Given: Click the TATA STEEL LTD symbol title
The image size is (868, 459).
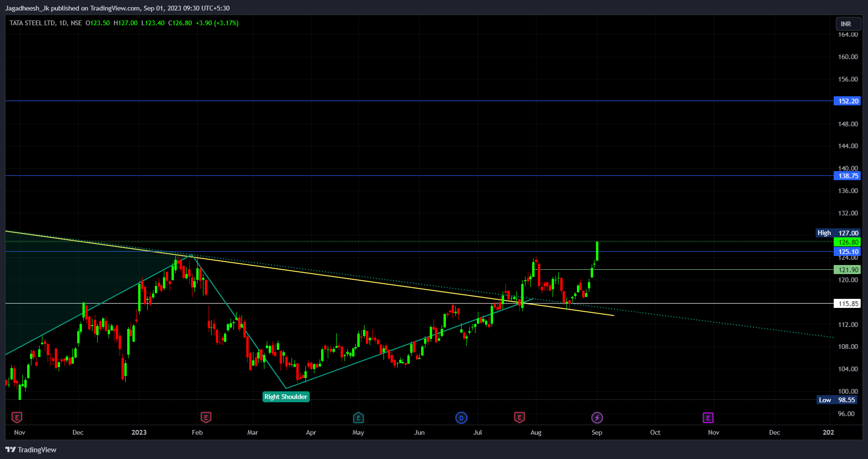Looking at the screenshot, I should [x=32, y=23].
